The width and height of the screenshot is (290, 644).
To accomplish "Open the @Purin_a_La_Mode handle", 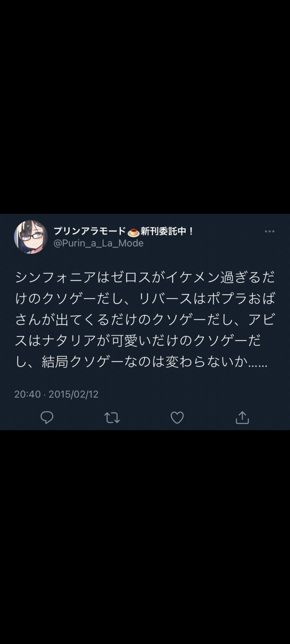I will tap(98, 243).
